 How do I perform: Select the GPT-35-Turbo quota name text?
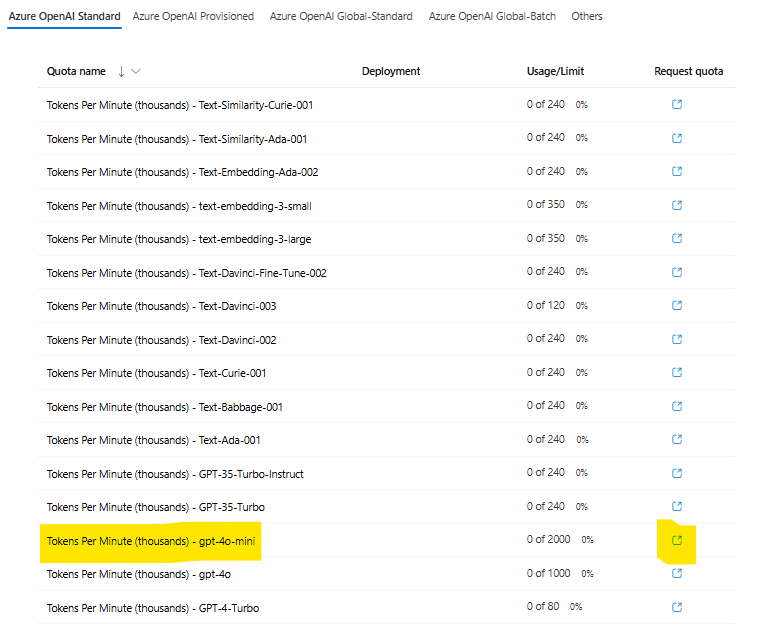click(156, 507)
